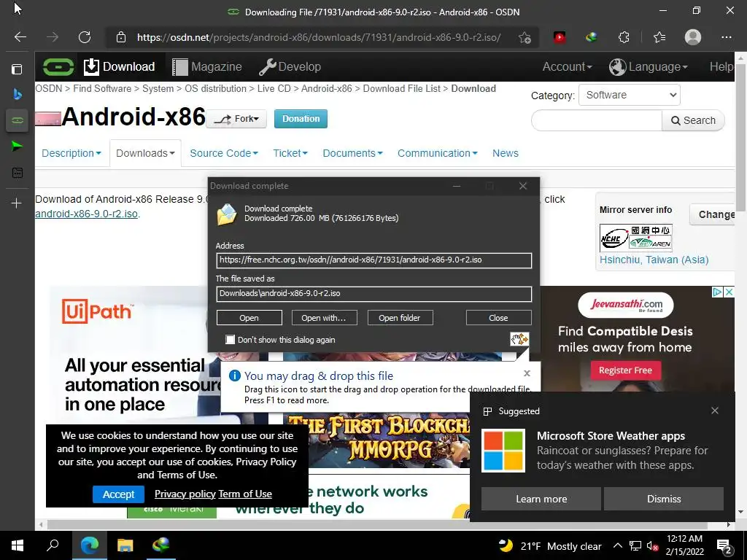The height and width of the screenshot is (560, 747).
Task: Reload the page with the refresh icon
Action: click(x=85, y=37)
